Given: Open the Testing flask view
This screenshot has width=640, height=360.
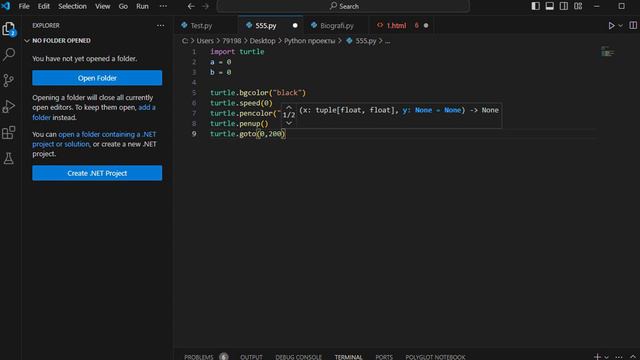Looking at the screenshot, I should click(9, 158).
